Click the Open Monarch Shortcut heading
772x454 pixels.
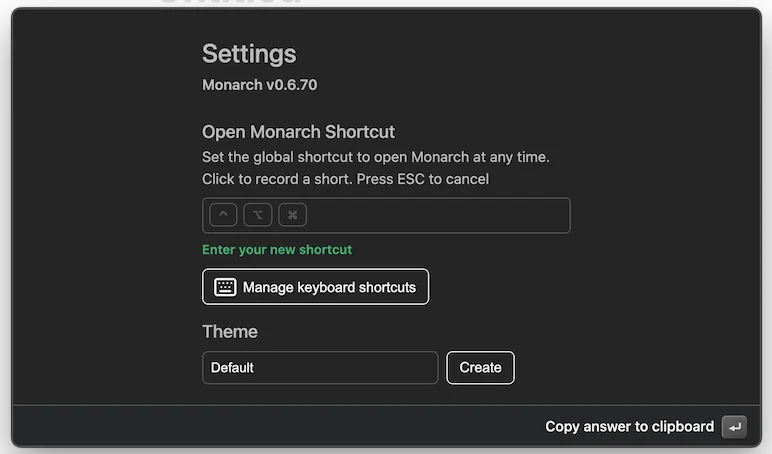tap(298, 132)
